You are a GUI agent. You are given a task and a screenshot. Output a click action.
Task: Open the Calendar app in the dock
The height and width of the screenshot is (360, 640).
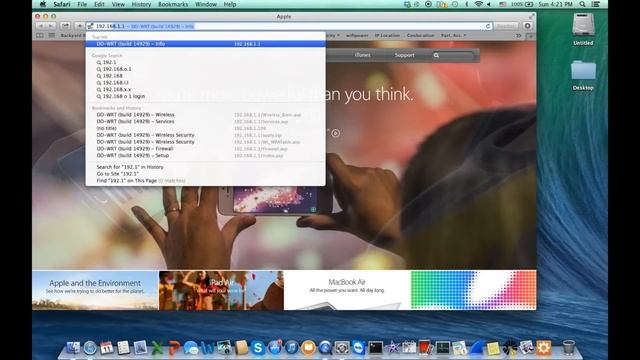pos(107,348)
